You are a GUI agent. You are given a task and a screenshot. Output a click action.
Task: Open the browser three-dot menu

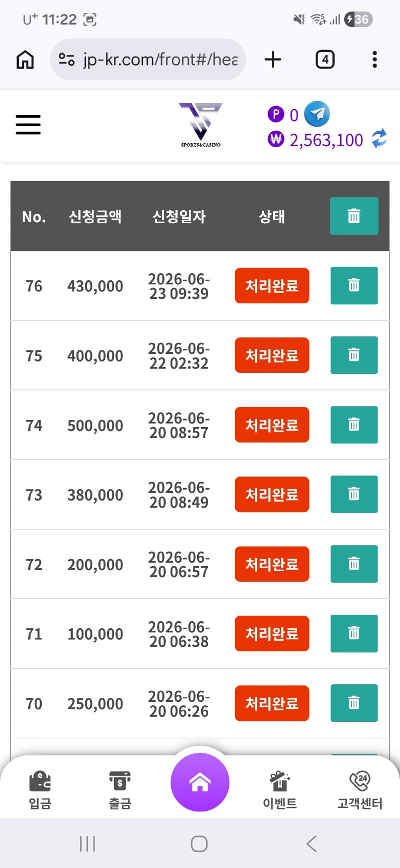(x=374, y=60)
